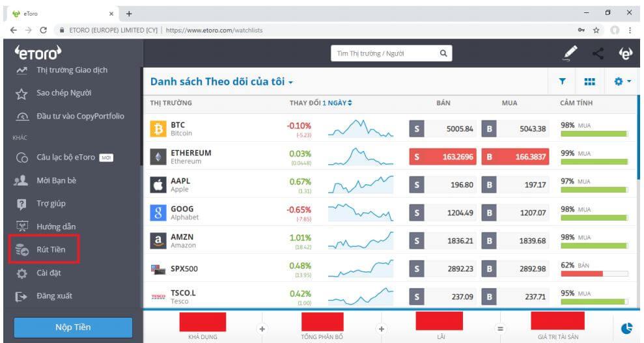Click the pencil write-post icon
The image size is (644, 343).
click(x=570, y=53)
